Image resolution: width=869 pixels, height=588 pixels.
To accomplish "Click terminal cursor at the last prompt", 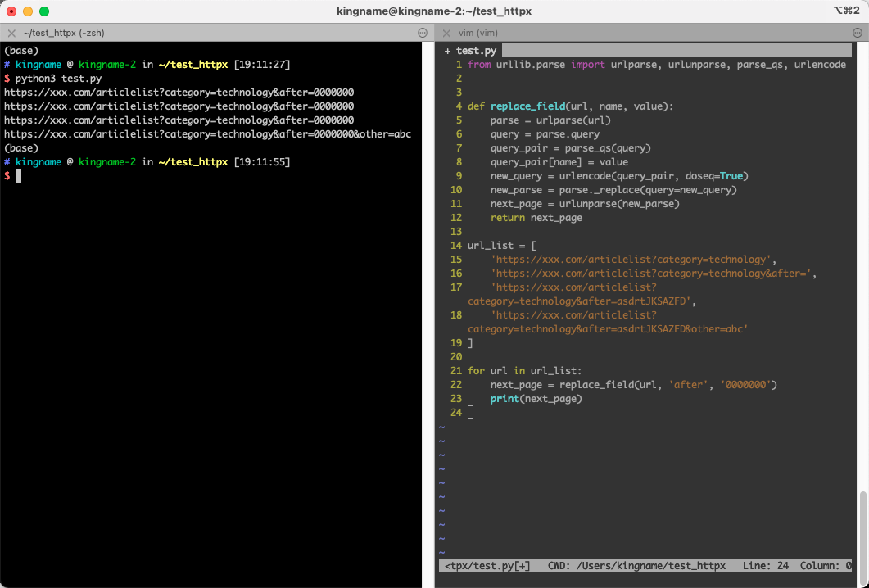I will (x=18, y=176).
